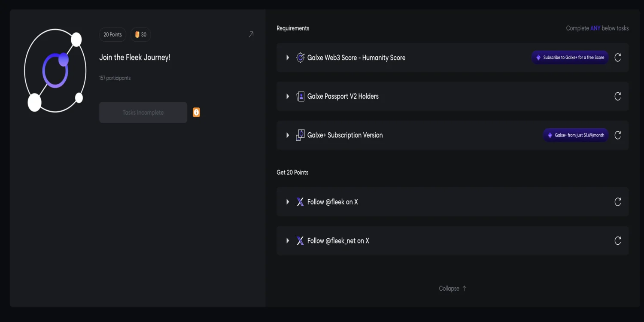Refresh the Galxe Passport V2 Holders status
The width and height of the screenshot is (644, 322).
[x=617, y=96]
